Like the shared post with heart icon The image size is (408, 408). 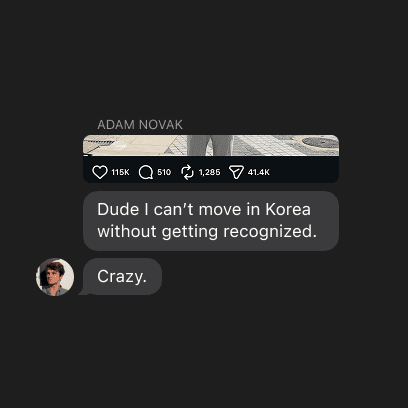[x=100, y=172]
